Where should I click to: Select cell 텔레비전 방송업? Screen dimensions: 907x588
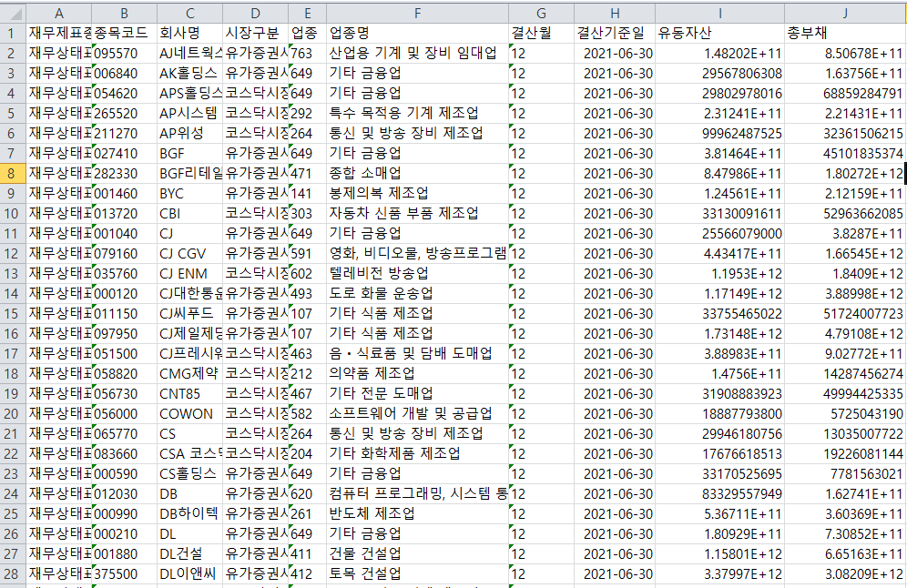coord(417,273)
